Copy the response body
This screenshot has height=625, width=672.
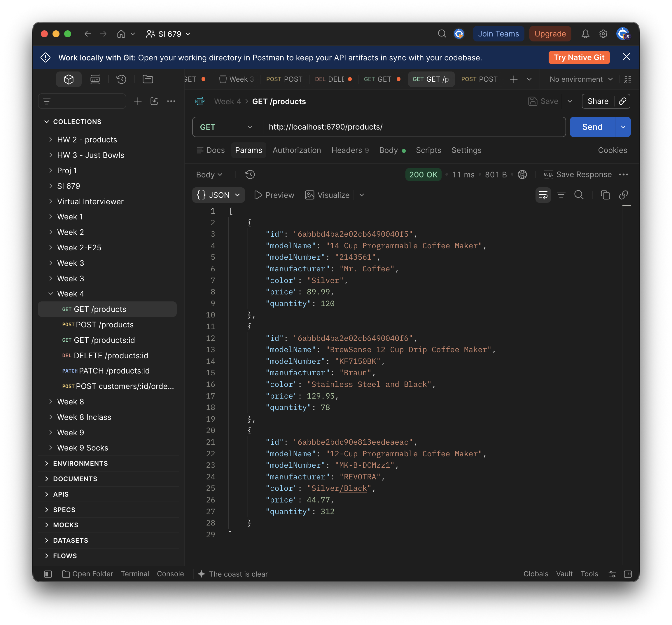click(x=605, y=195)
